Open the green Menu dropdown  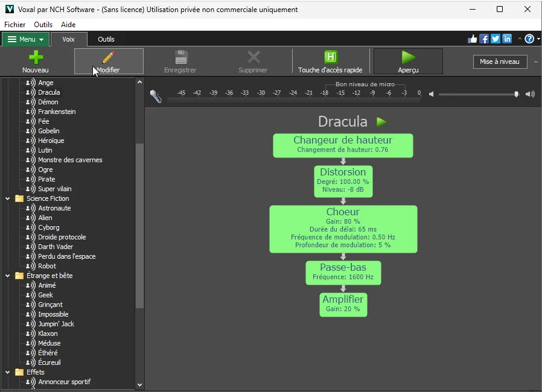tap(25, 39)
